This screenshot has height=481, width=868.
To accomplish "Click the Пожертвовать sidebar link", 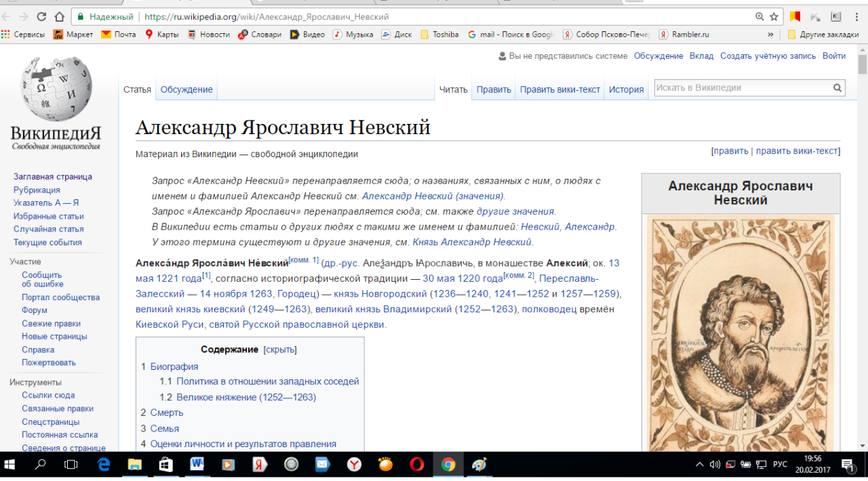I will point(49,362).
